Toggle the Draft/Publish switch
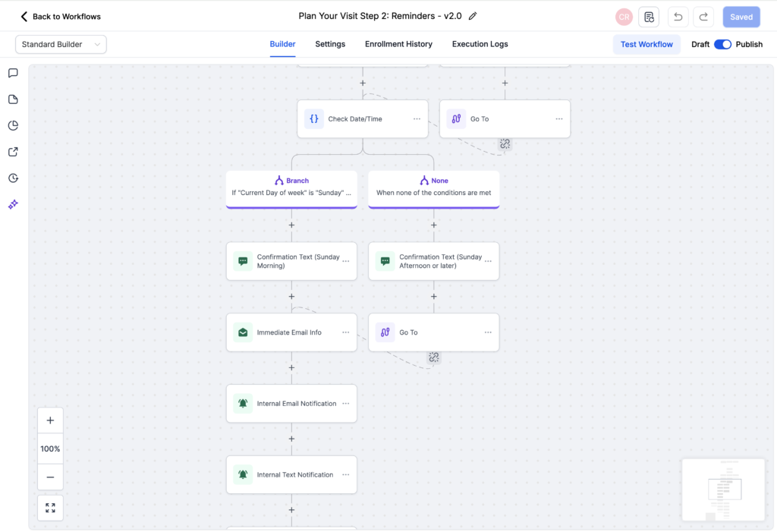 (722, 44)
